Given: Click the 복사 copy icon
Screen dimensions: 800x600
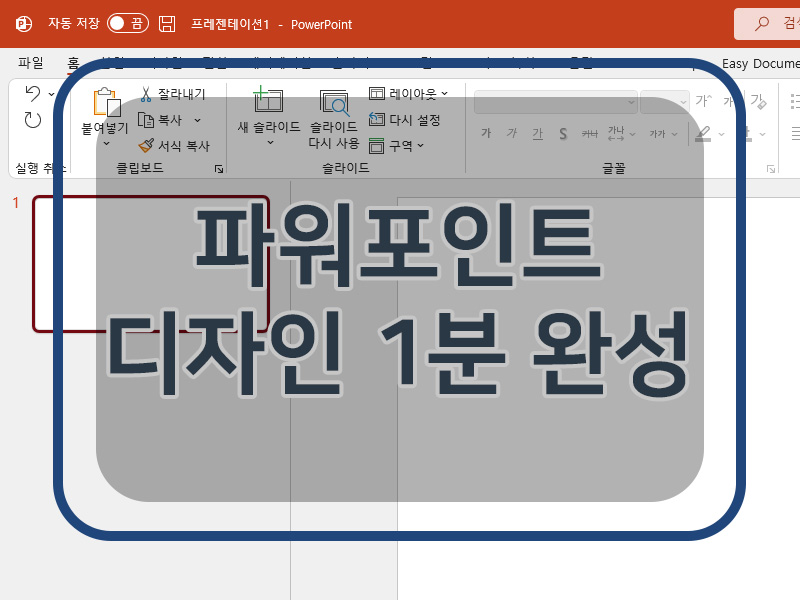Looking at the screenshot, I should [x=146, y=120].
